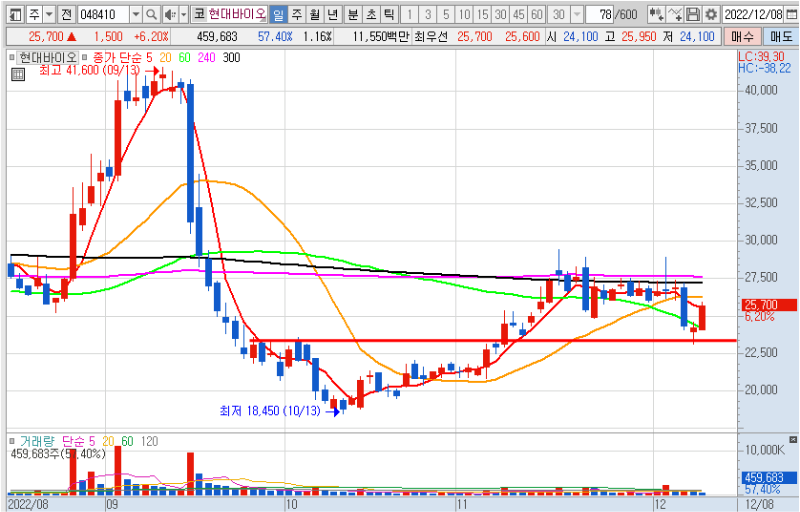Click the red 25,700 price tag on axis

pyautogui.click(x=768, y=305)
